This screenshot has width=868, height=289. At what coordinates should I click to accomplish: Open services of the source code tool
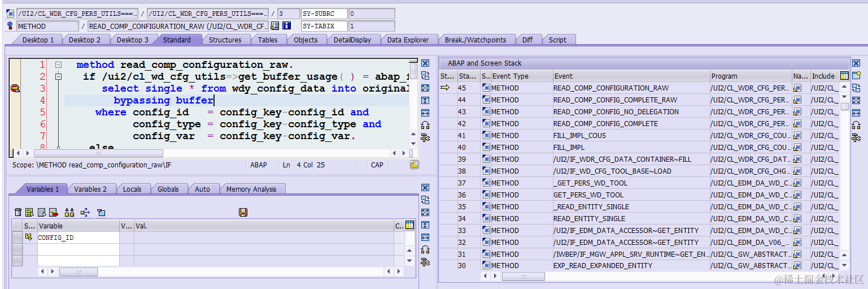point(425,125)
